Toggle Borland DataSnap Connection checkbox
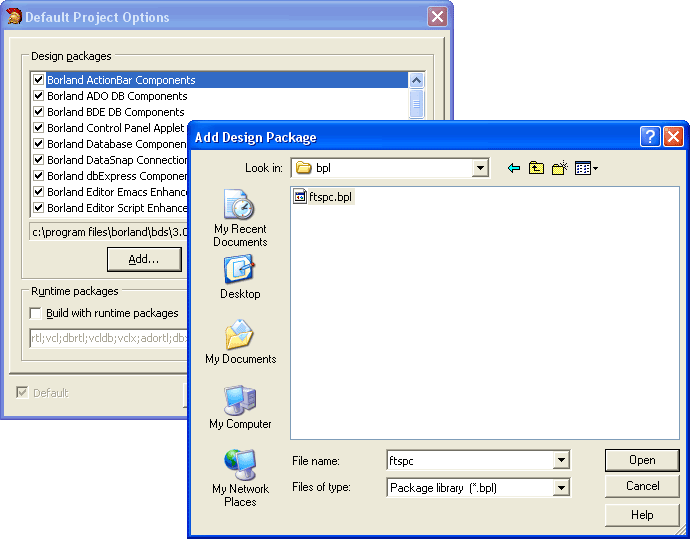The image size is (690, 539). tap(38, 160)
